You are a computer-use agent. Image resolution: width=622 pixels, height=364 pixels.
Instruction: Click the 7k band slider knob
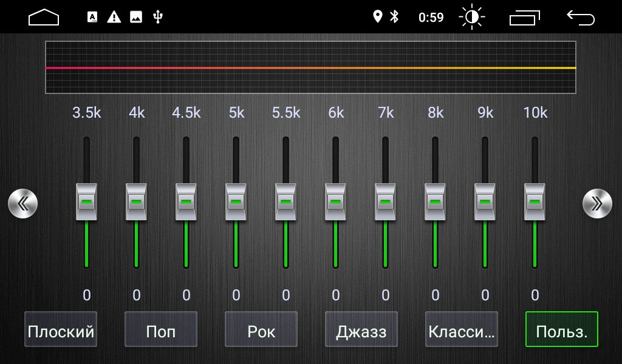click(385, 201)
